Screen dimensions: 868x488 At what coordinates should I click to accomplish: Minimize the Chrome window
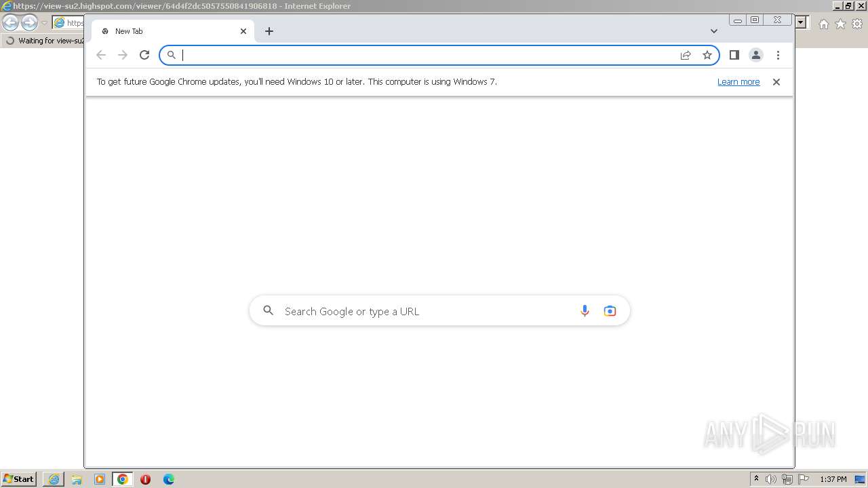pos(738,20)
